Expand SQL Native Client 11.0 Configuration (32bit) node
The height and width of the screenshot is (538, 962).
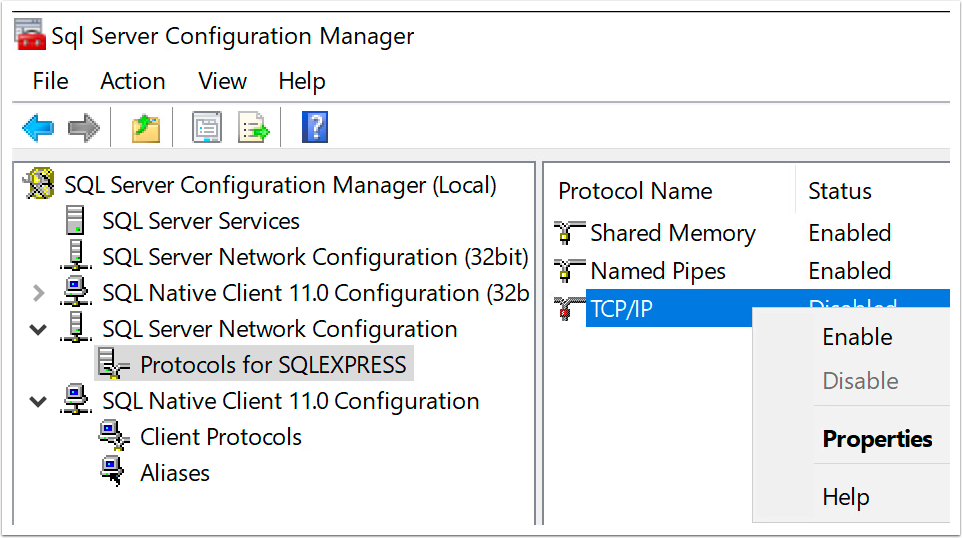pos(39,293)
